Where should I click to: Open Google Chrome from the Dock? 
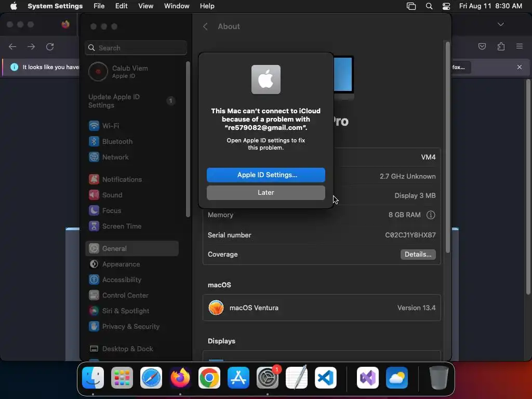coord(209,378)
